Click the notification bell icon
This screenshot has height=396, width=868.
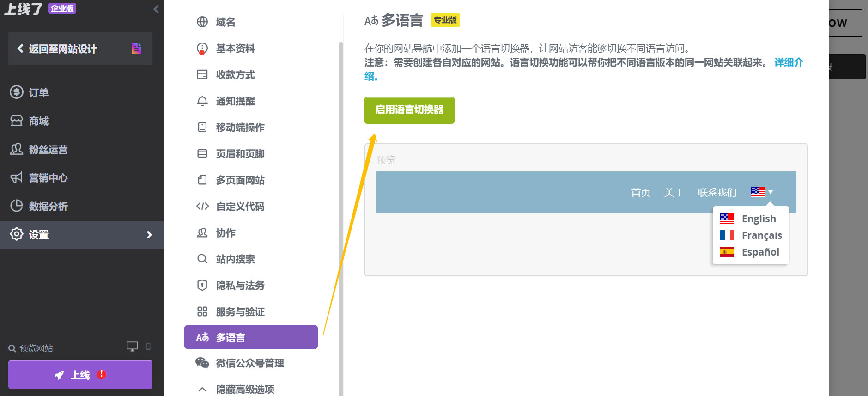(202, 101)
